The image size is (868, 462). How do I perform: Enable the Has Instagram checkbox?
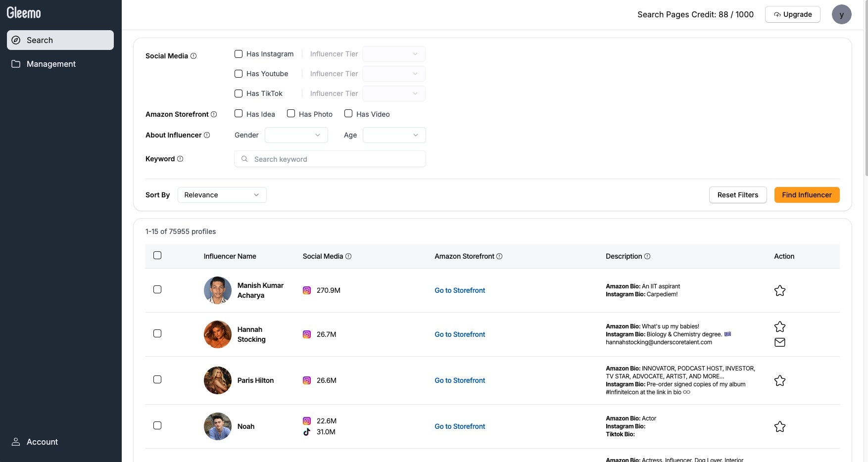pos(239,54)
